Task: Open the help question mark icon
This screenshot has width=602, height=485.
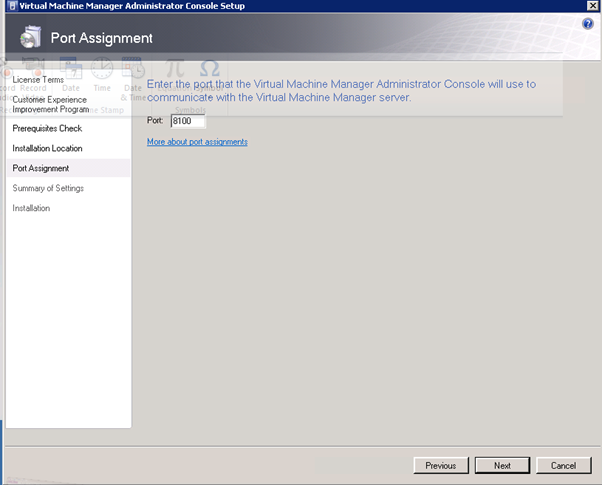Action: (587, 24)
